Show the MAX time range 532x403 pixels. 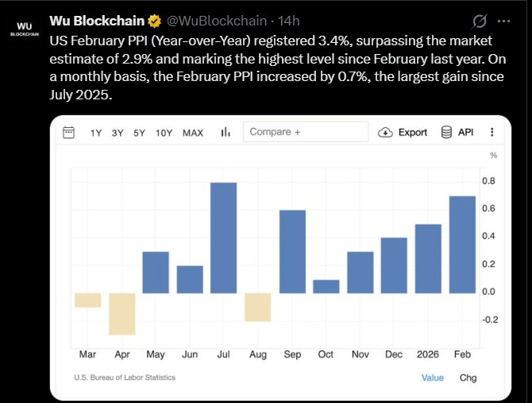point(193,133)
